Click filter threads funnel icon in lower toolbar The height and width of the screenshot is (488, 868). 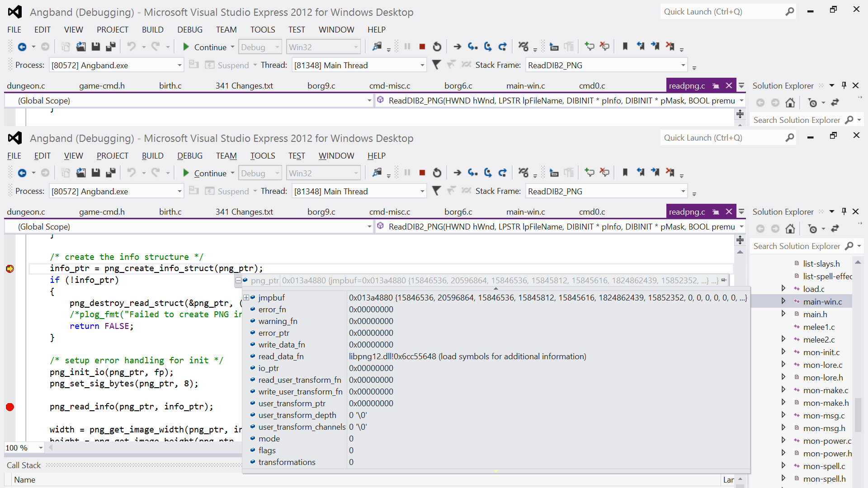tap(436, 191)
